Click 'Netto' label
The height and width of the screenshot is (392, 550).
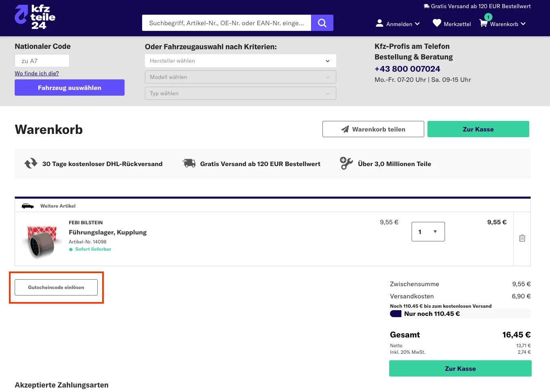click(x=396, y=346)
